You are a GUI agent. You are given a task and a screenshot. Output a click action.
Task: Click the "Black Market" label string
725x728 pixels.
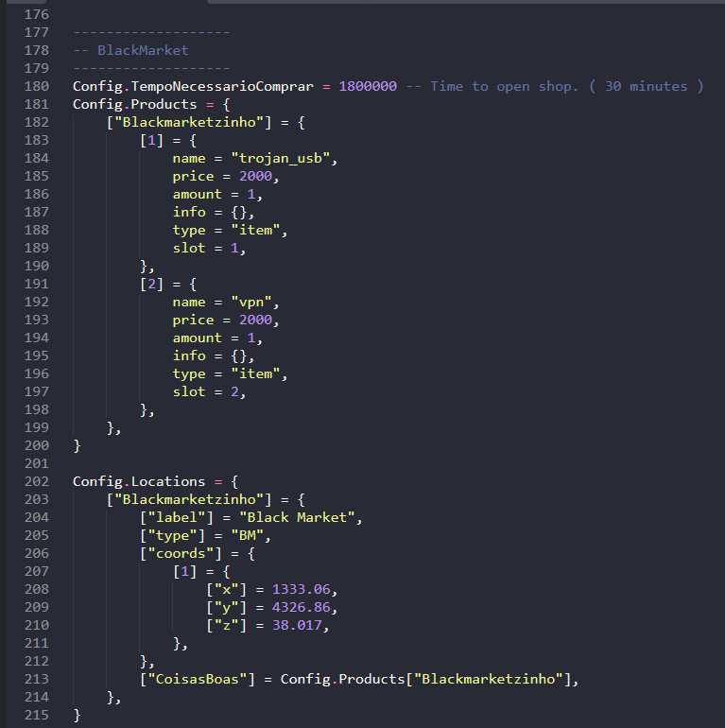coord(297,518)
